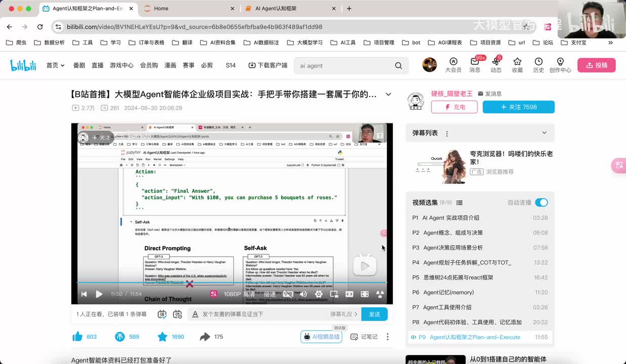The image size is (626, 364).
Task: Expand the full video title
Action: tap(388, 94)
